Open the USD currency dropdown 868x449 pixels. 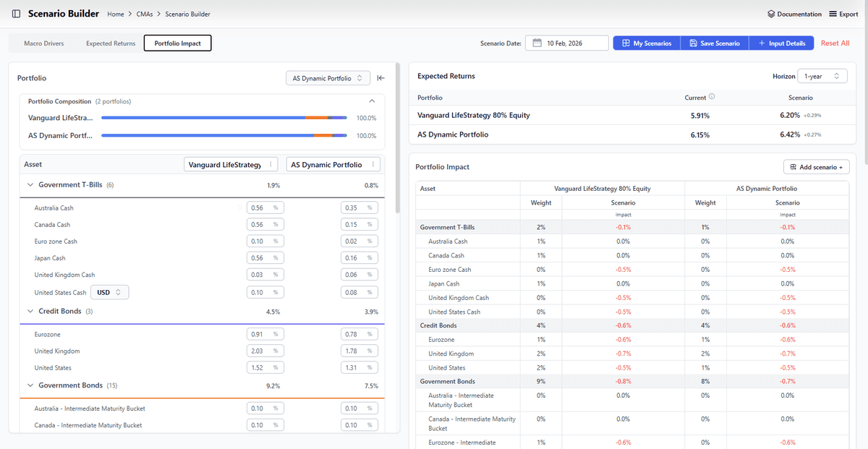point(110,292)
